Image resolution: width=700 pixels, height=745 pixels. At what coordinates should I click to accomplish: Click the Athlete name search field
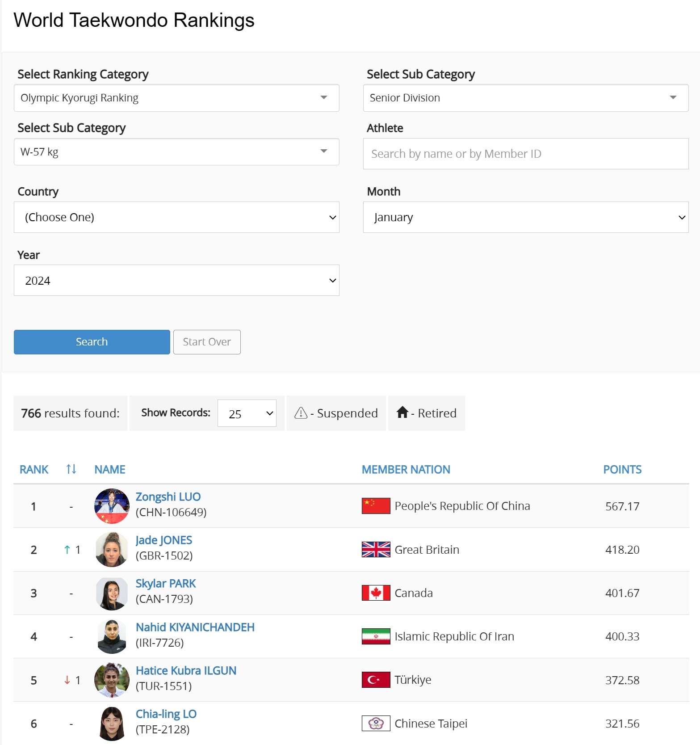(526, 154)
